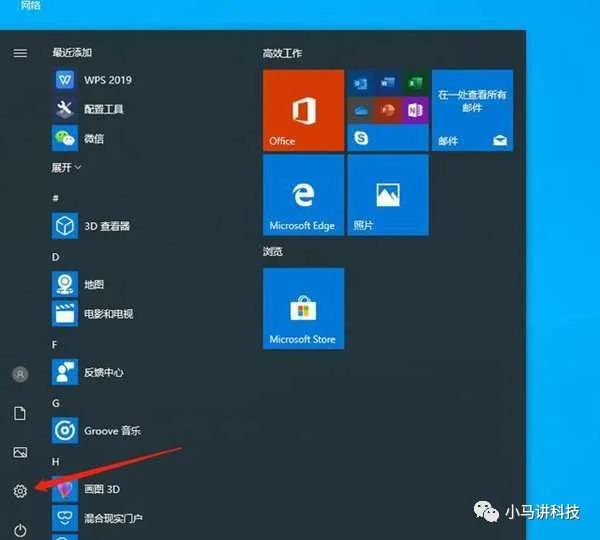
Task: Expand the 展开 recently added list
Action: pyautogui.click(x=66, y=167)
